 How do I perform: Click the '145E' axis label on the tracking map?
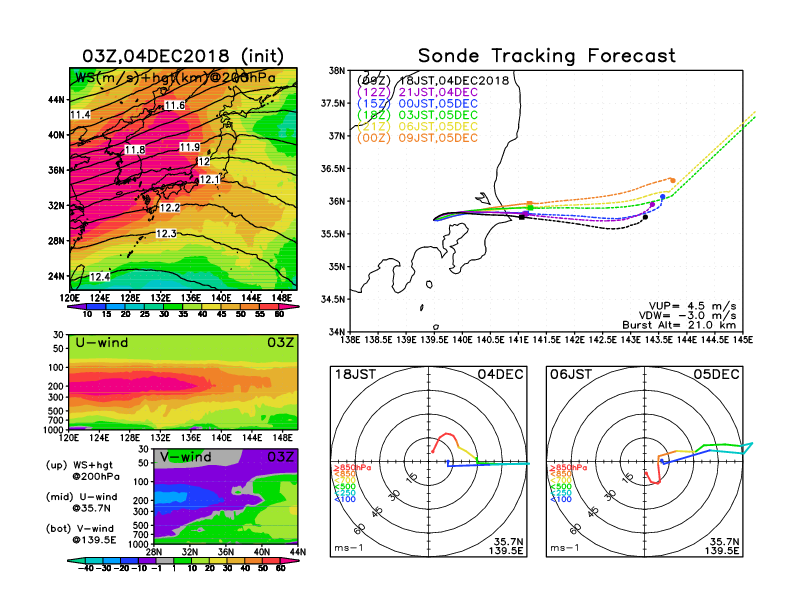coord(742,340)
